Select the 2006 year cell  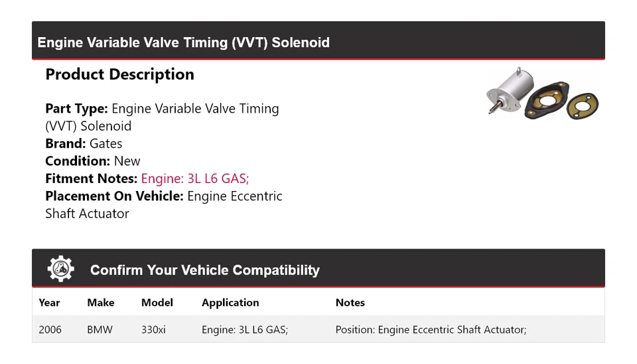pyautogui.click(x=50, y=330)
